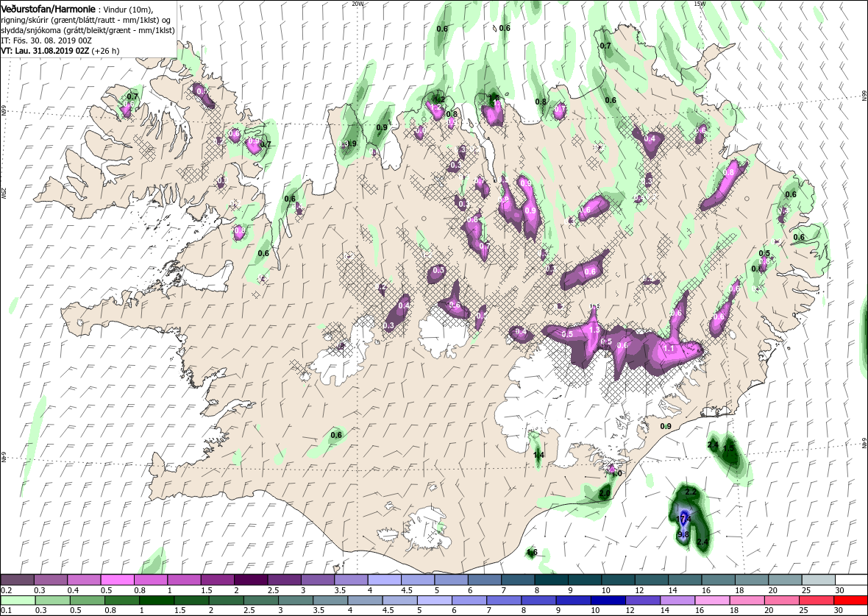Click the 1.4 map value near the glacier

pos(538,456)
